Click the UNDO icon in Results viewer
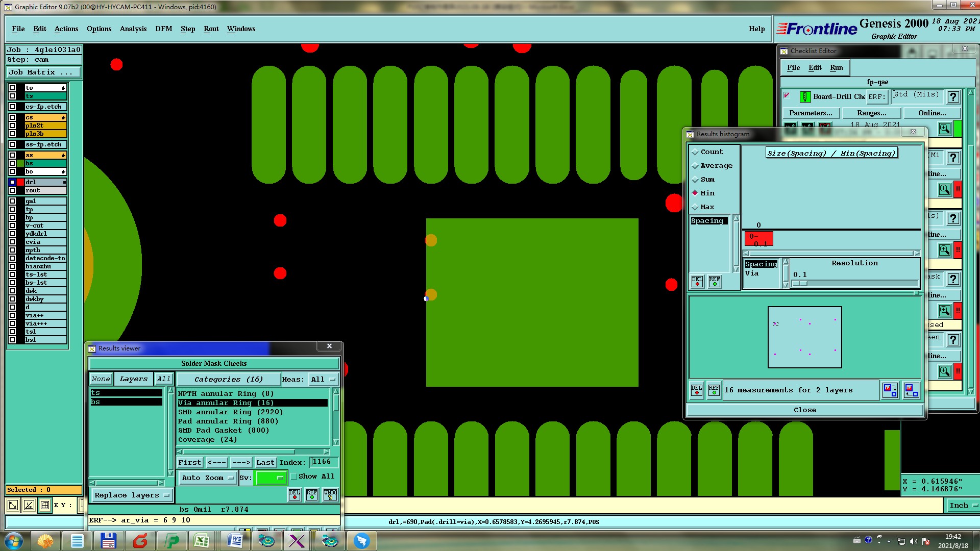This screenshot has height=551, width=980. (x=330, y=494)
